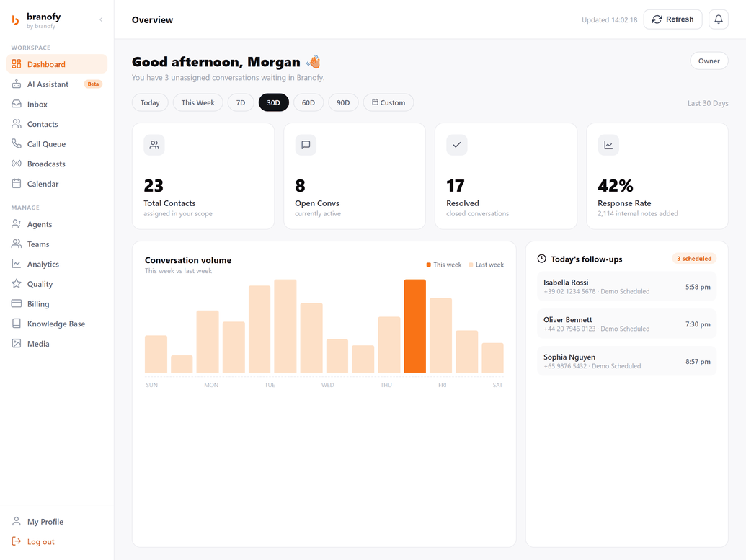The width and height of the screenshot is (746, 560).
Task: Click the Knowledge Base book icon
Action: tap(17, 324)
